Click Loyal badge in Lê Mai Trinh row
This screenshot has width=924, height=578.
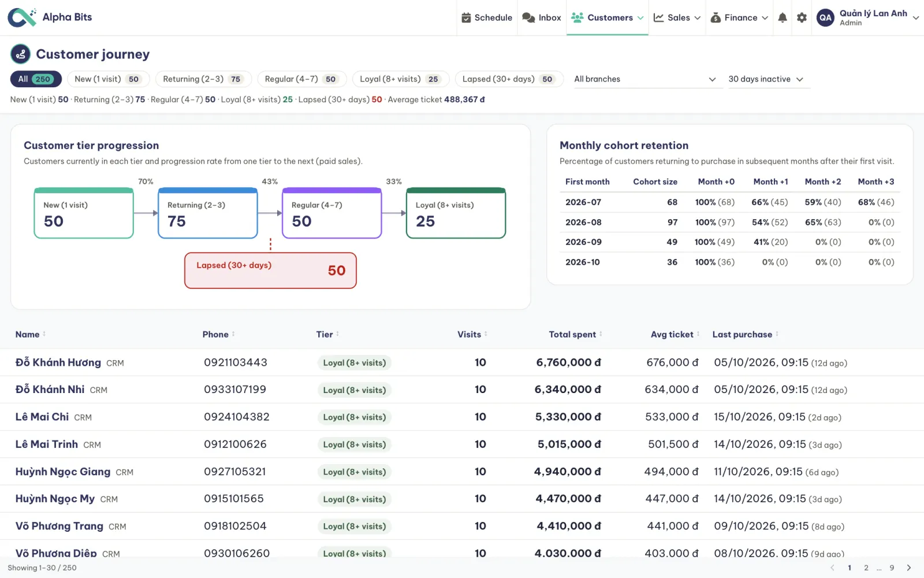point(355,444)
